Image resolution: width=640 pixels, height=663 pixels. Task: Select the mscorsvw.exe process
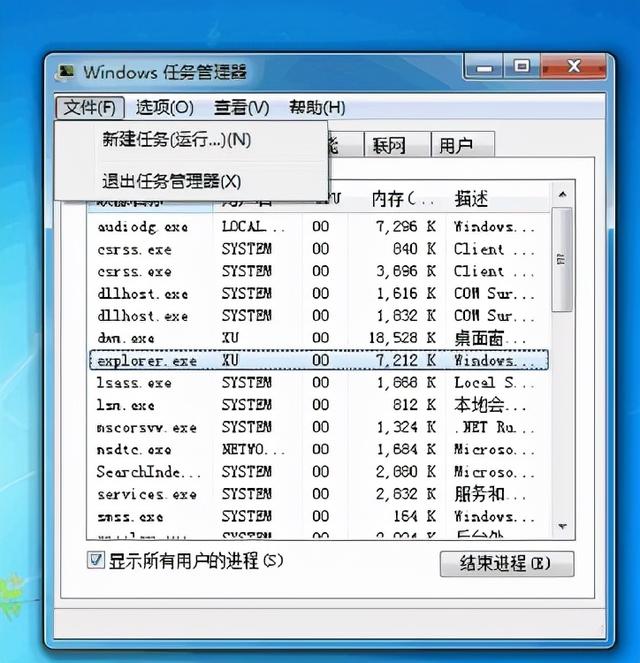pos(319,427)
